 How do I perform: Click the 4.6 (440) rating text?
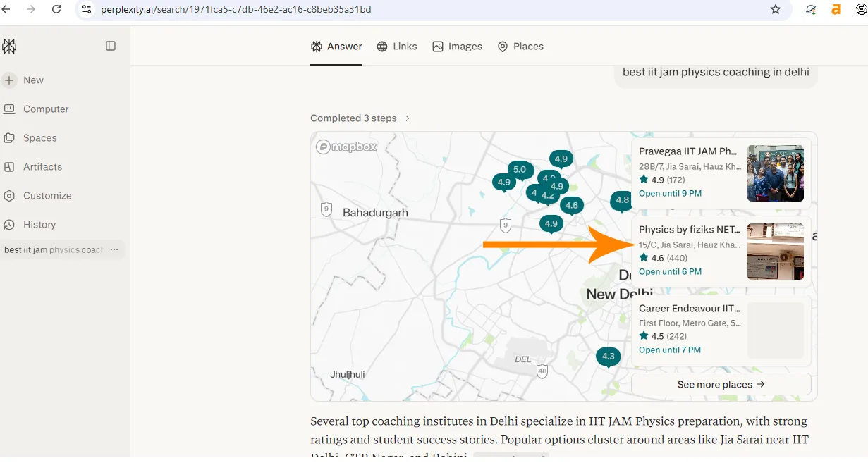point(663,258)
